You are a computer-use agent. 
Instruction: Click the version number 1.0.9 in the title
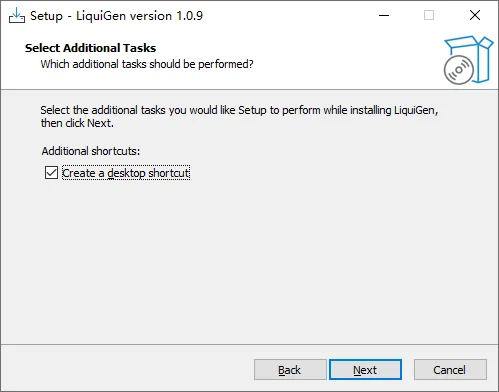tap(190, 16)
